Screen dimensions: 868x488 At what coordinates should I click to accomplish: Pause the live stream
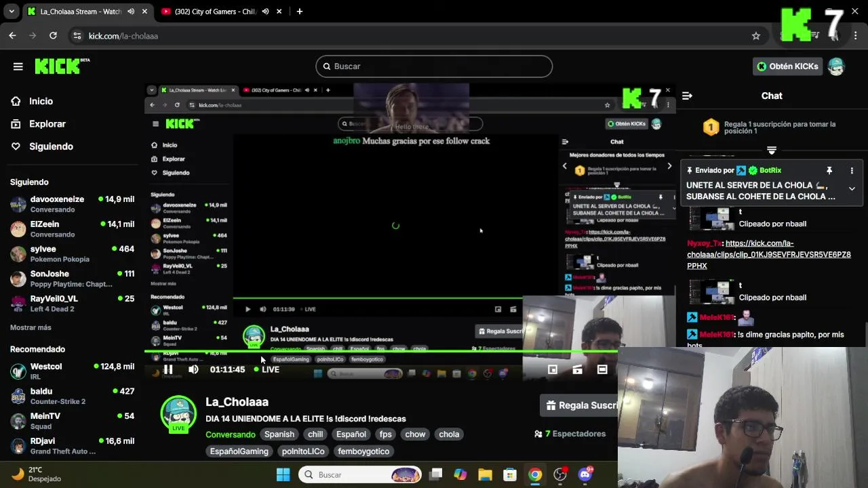pos(168,369)
